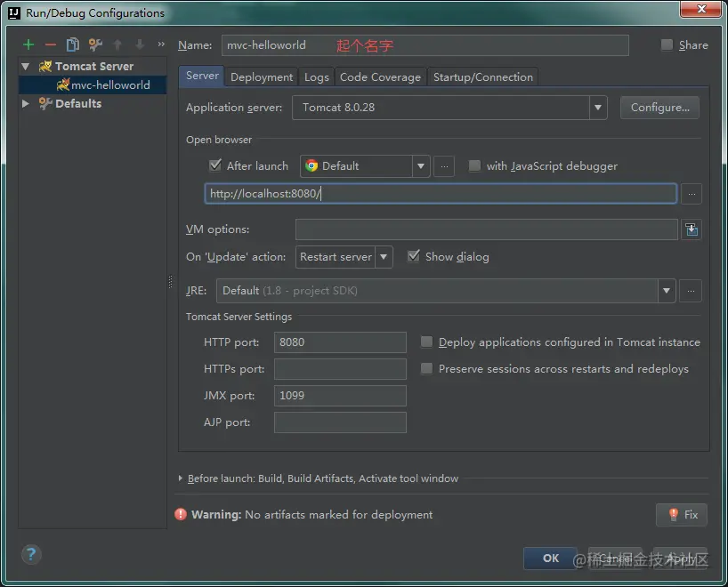This screenshot has height=587, width=728.
Task: Click the HTTP port field showing 8080
Action: click(x=340, y=342)
